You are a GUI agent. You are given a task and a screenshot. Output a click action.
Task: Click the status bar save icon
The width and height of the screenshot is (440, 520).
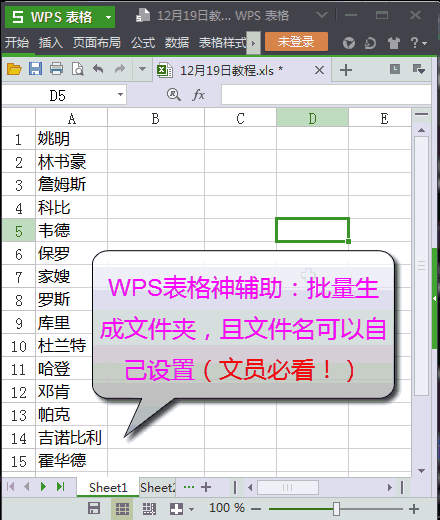(94, 509)
